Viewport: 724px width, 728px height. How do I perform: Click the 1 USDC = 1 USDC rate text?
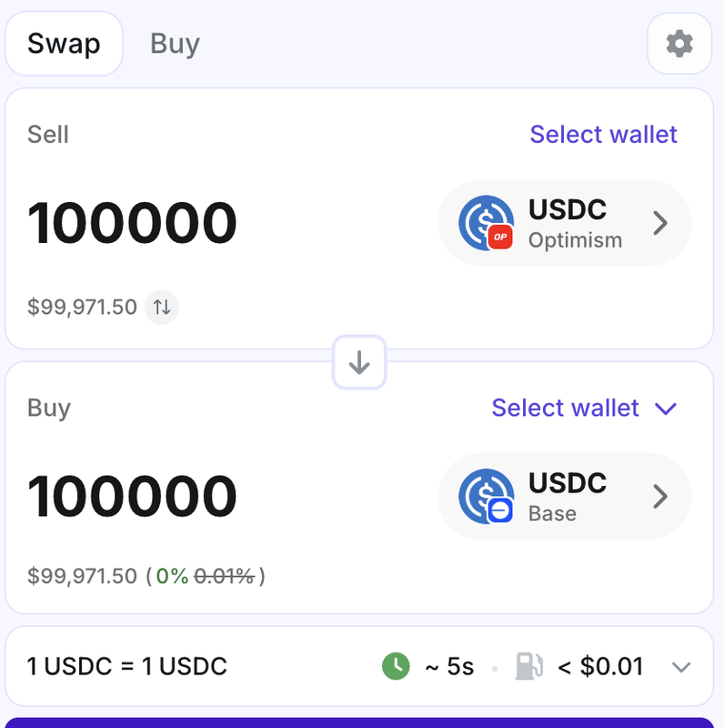127,666
